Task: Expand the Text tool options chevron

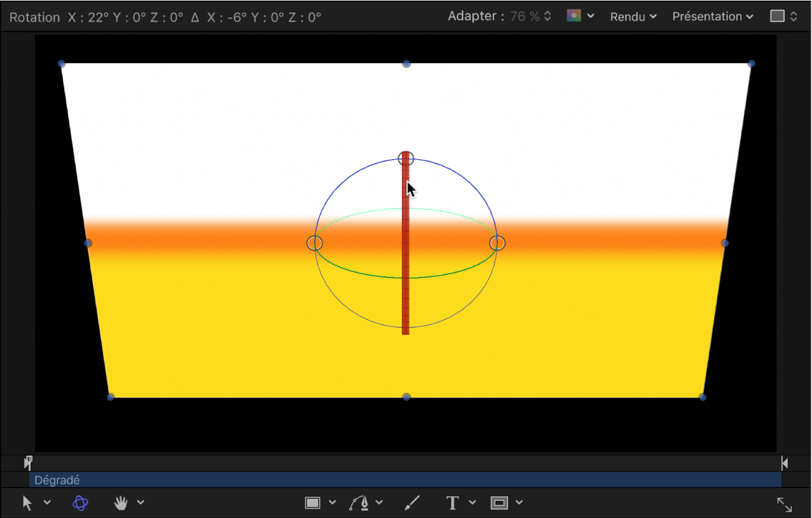Action: pyautogui.click(x=472, y=503)
